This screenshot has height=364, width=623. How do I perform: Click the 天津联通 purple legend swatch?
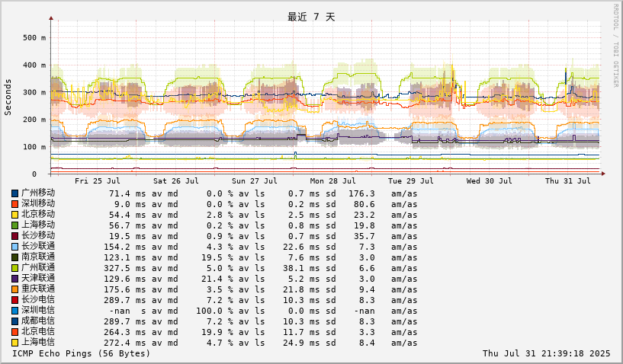pyautogui.click(x=14, y=279)
